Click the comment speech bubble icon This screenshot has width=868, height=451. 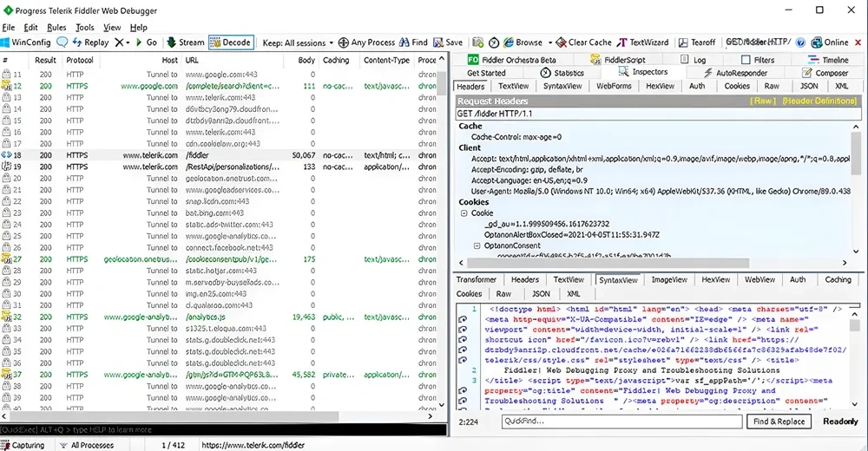coord(62,42)
